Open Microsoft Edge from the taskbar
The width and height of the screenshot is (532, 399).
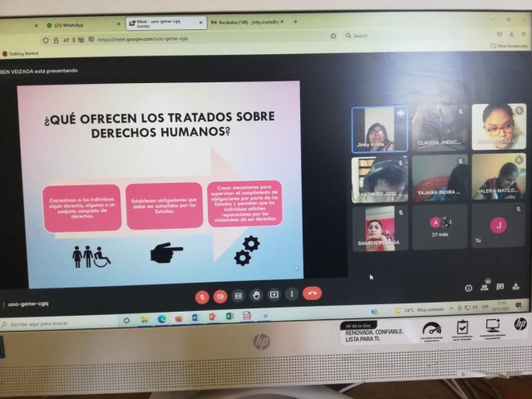161,319
